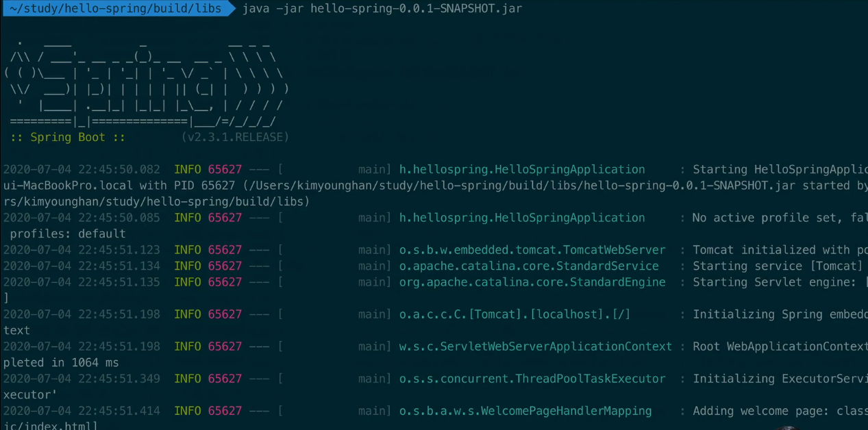Select HelloSpringApplication logger on the 22:45:50.085 row
Screen dimensions: 868x430
[522, 218]
